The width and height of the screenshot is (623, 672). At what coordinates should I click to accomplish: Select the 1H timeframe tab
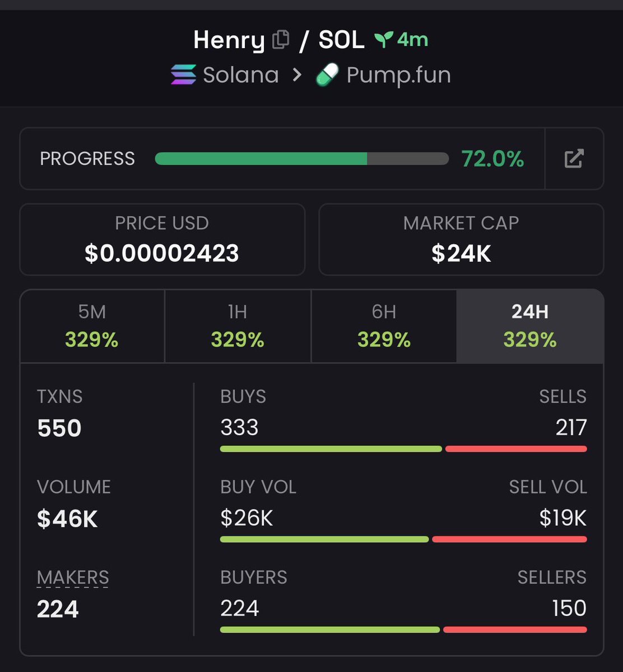click(238, 326)
